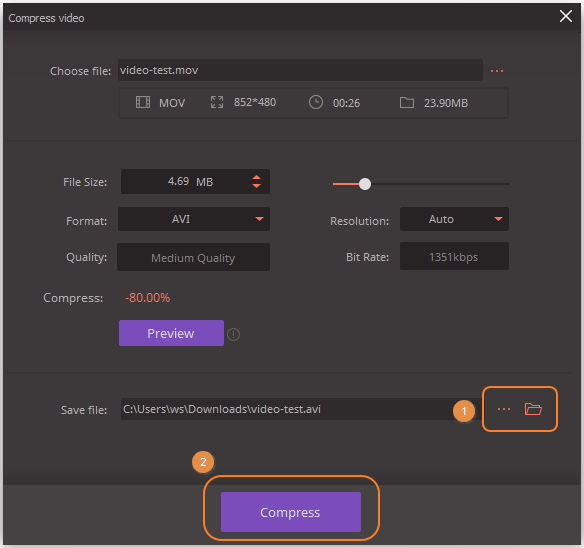The width and height of the screenshot is (584, 548).
Task: Start compression with the Compress button
Action: pyautogui.click(x=291, y=512)
